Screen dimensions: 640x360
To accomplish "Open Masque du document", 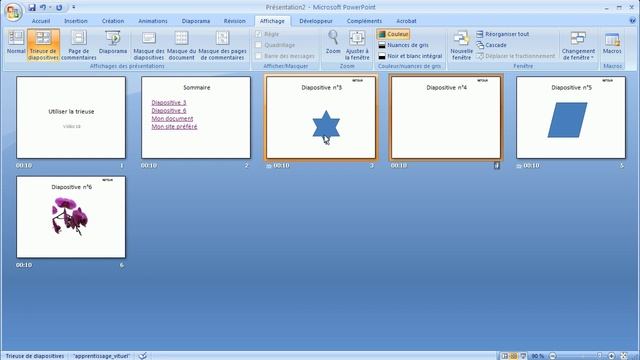I will tap(181, 45).
